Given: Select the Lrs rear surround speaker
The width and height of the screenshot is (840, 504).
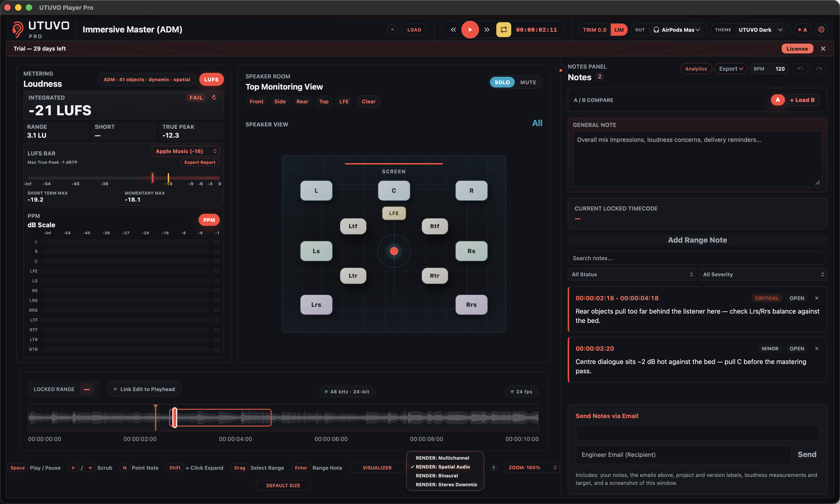Looking at the screenshot, I should point(316,305).
